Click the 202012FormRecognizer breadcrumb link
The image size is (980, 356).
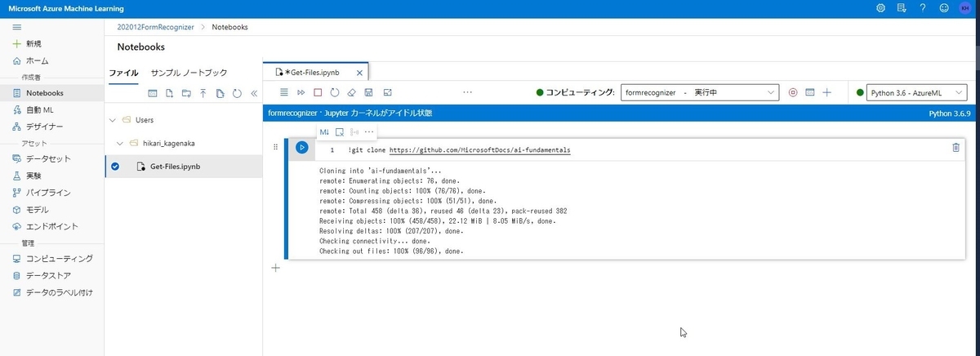click(156, 27)
